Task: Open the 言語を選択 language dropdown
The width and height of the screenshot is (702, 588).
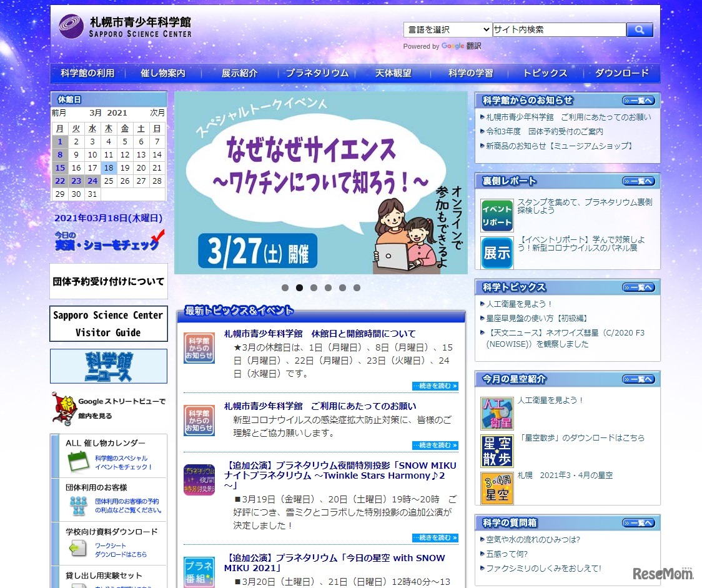Action: tap(448, 29)
